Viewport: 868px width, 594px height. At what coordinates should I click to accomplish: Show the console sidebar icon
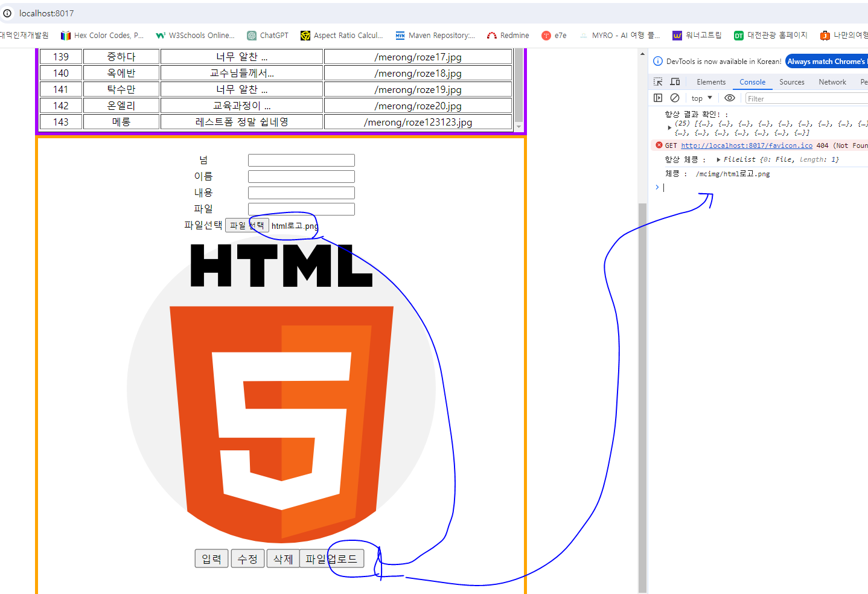[x=658, y=98]
